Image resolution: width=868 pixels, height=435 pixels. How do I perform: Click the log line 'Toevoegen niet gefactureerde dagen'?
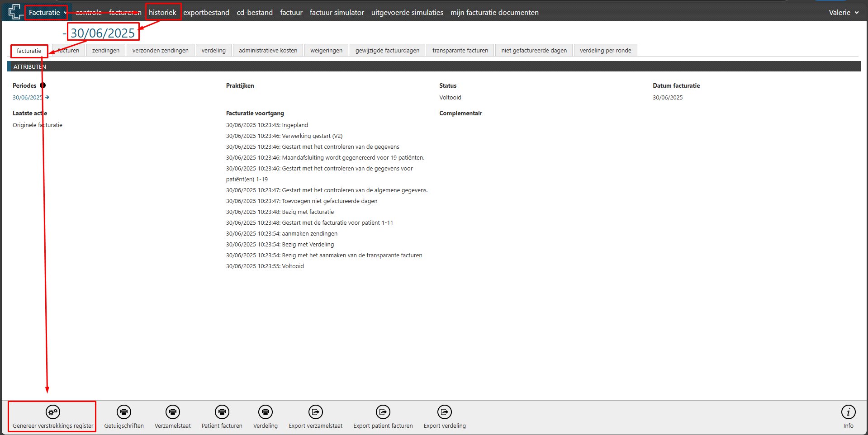302,201
